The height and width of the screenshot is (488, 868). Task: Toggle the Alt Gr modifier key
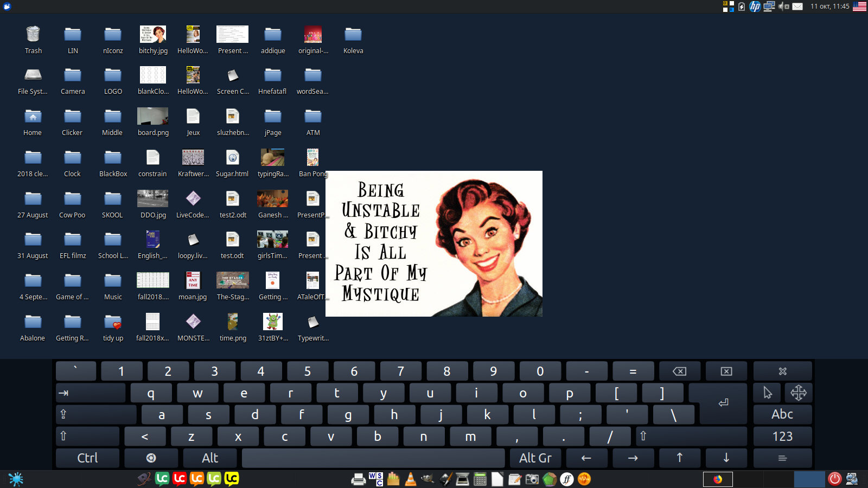(x=535, y=458)
